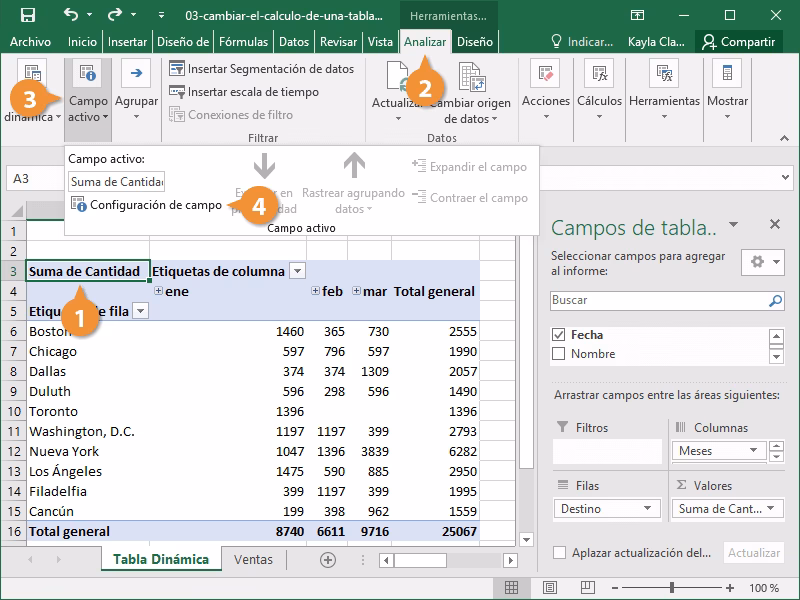The image size is (800, 600).
Task: Open Cambiar origen de datos
Action: pyautogui.click(x=470, y=93)
